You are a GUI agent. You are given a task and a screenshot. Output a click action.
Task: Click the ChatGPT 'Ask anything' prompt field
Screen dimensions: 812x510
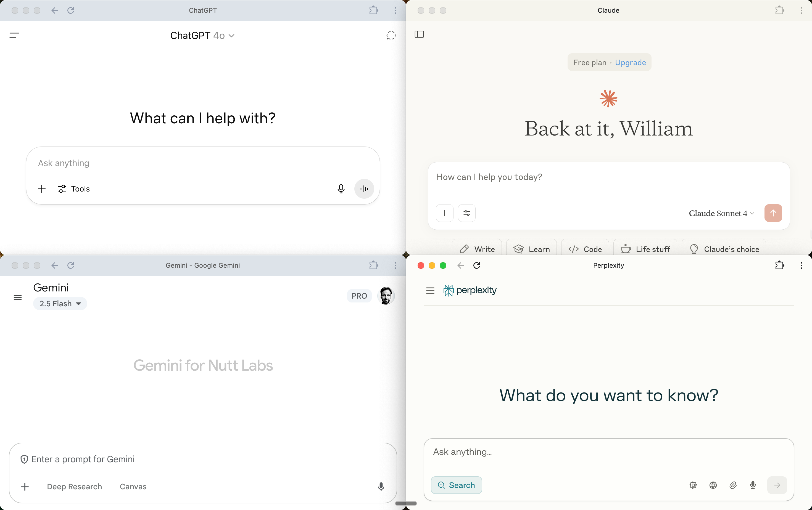pyautogui.click(x=202, y=163)
